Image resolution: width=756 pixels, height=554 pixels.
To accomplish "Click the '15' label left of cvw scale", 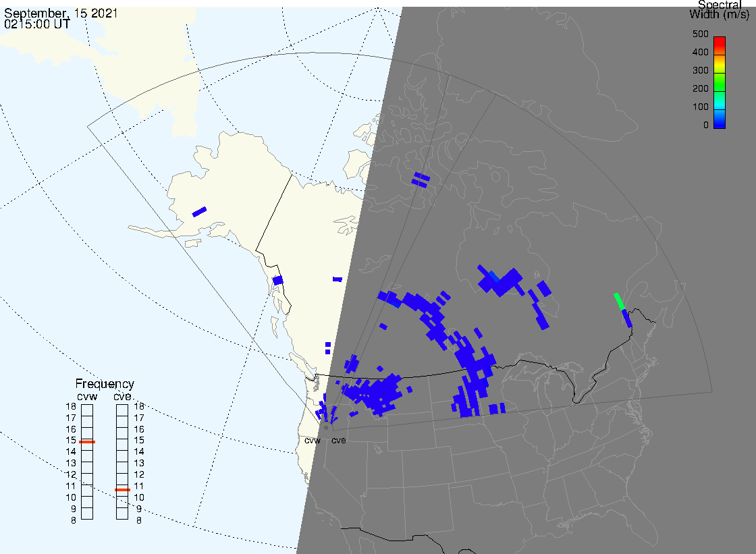I will [71, 441].
